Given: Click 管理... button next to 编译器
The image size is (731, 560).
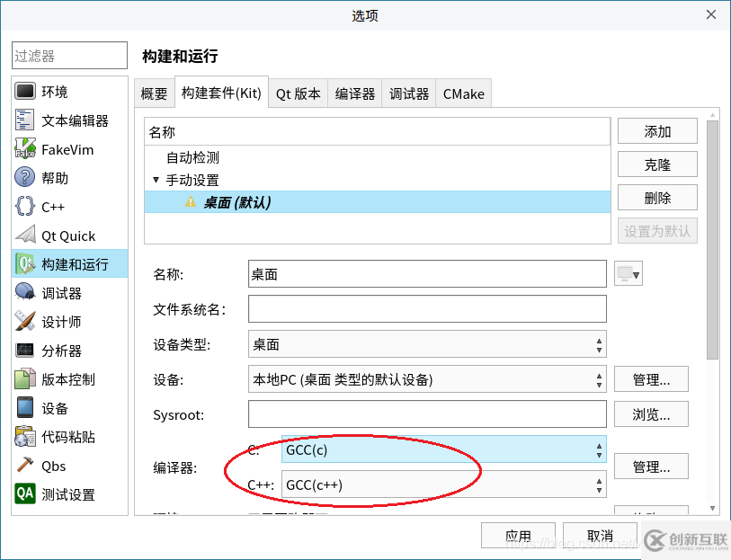Looking at the screenshot, I should (651, 467).
